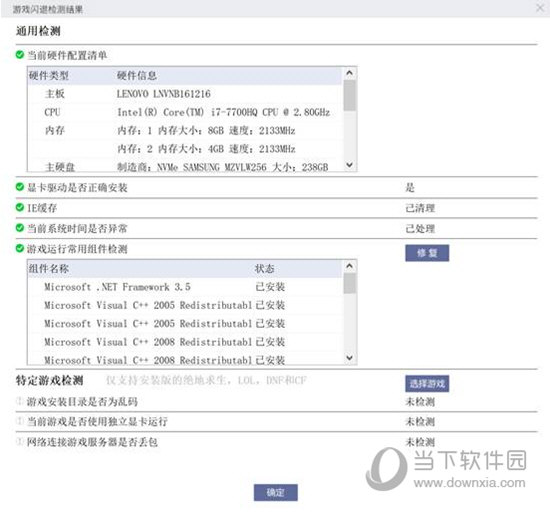Click 当前游戏是否使用独立显卡运行 label
Screen dimensions: 550x512
click(x=97, y=422)
